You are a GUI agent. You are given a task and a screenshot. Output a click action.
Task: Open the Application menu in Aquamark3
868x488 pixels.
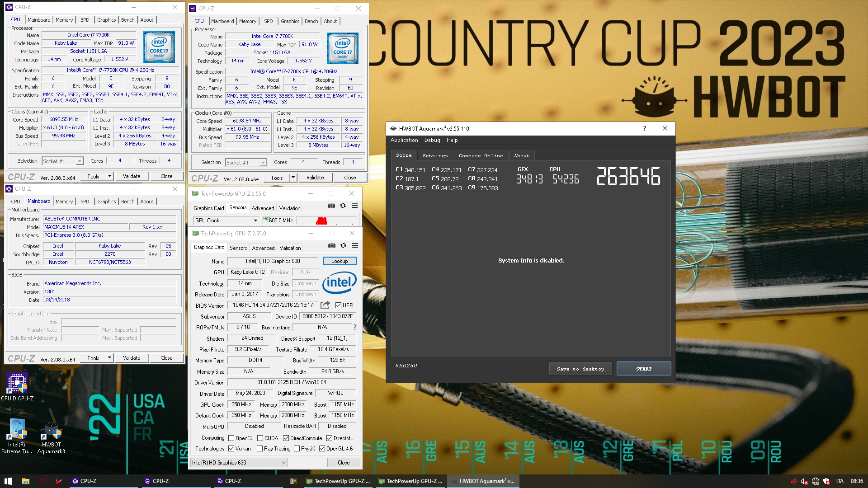(404, 140)
